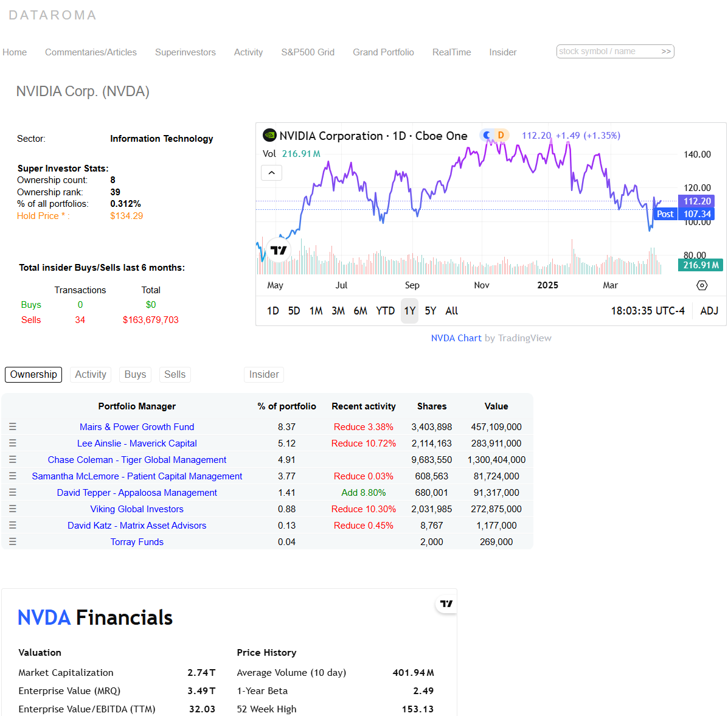Open Chase Coleman - Tiger Global Management link
Image resolution: width=728 pixels, height=716 pixels.
click(x=137, y=460)
